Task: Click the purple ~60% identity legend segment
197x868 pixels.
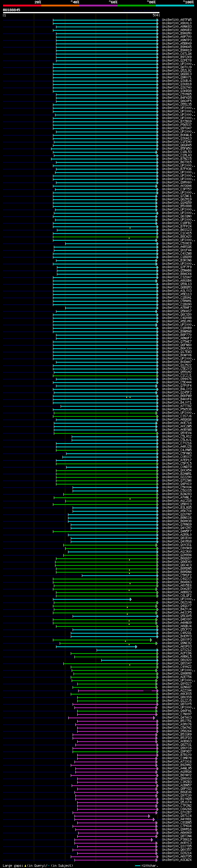Action: [x=98, y=6]
